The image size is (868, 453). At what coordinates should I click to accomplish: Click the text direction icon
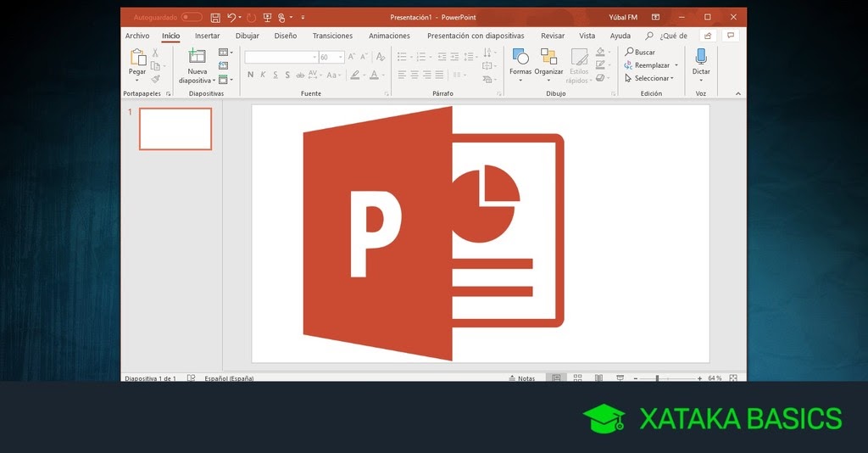point(487,53)
